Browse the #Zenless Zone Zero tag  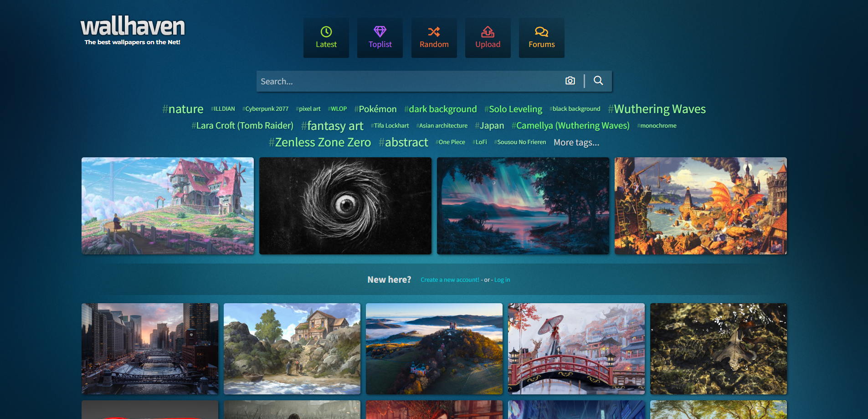tap(320, 142)
